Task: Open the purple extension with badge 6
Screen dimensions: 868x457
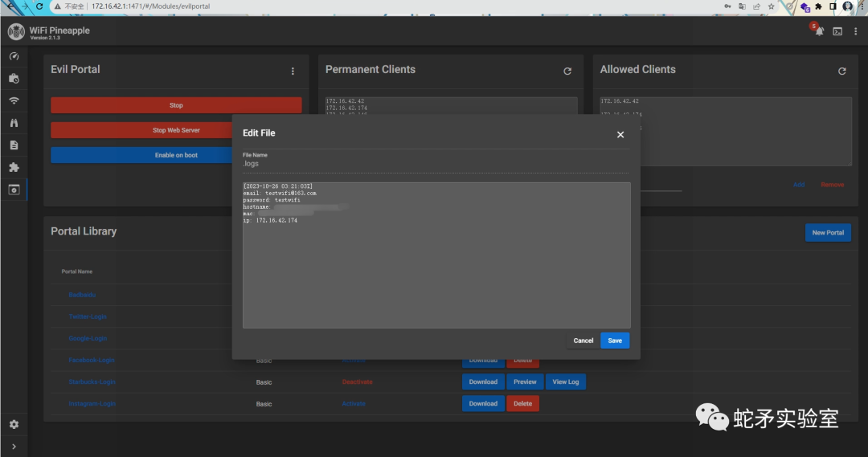Action: pos(805,7)
